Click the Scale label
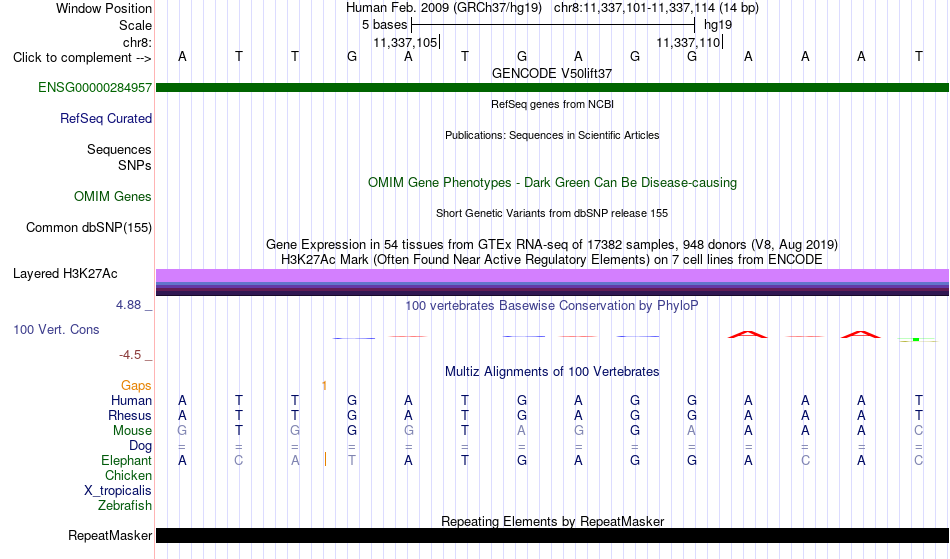The width and height of the screenshot is (950, 559). (135, 25)
